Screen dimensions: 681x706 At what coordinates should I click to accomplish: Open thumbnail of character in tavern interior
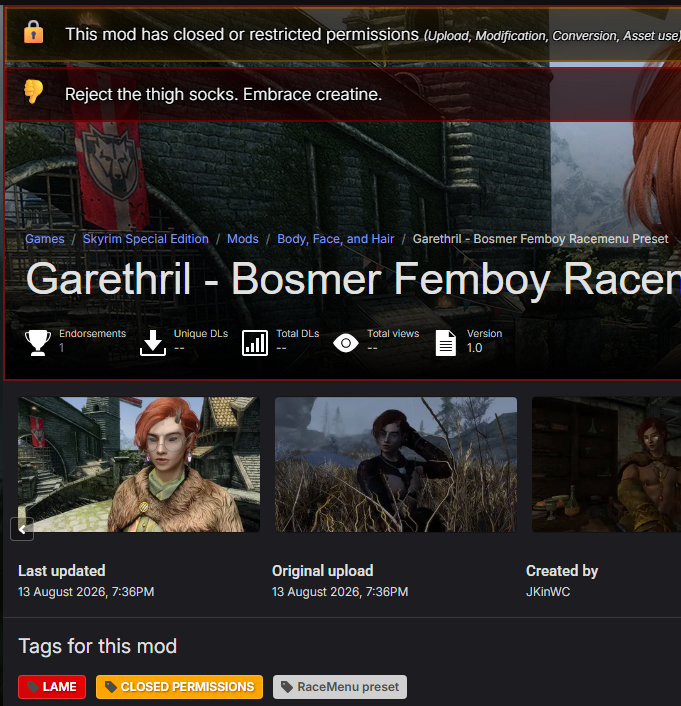pos(606,464)
